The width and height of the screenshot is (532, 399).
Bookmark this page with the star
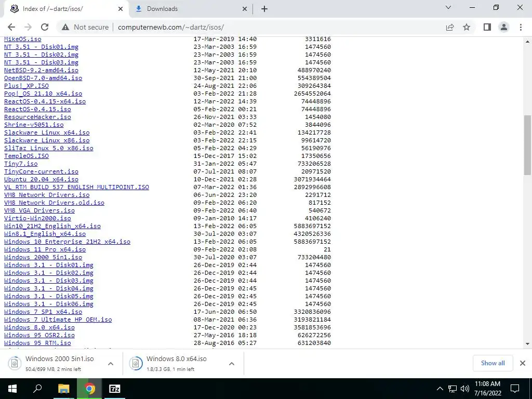pos(467,27)
